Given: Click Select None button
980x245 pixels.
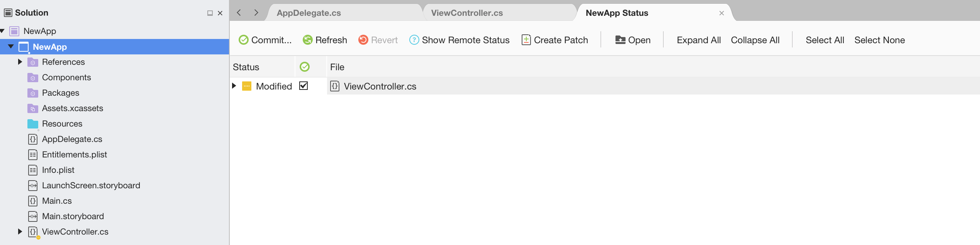Looking at the screenshot, I should pyautogui.click(x=879, y=40).
